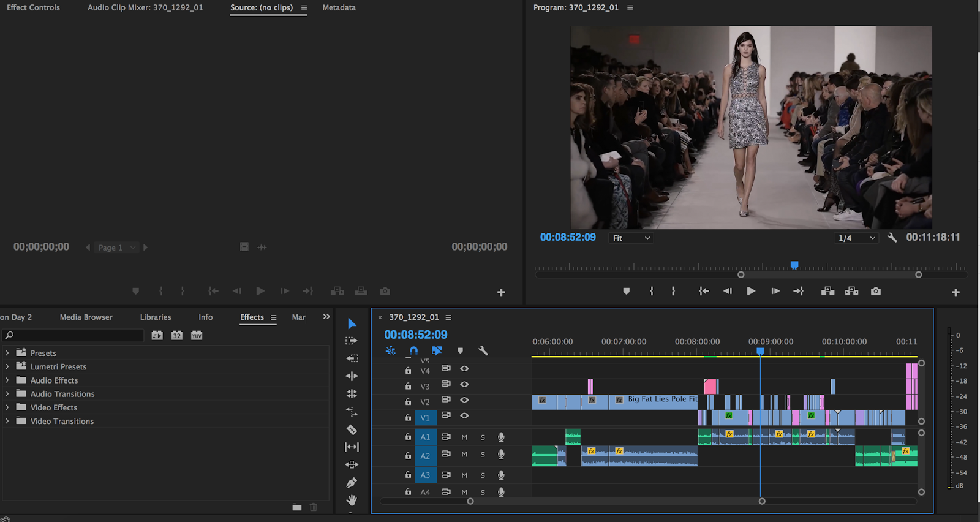980x522 pixels.
Task: Open 1/4 playback resolution dropdown
Action: pyautogui.click(x=857, y=238)
